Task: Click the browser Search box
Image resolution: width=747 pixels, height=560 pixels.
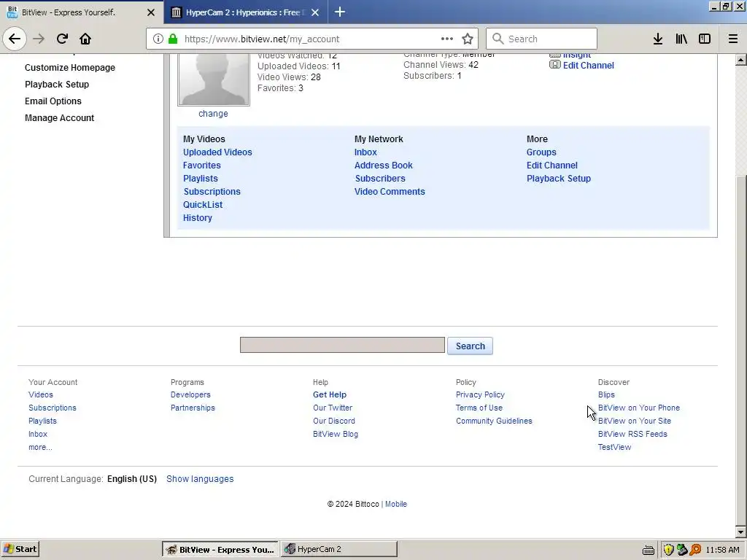Action: click(541, 39)
